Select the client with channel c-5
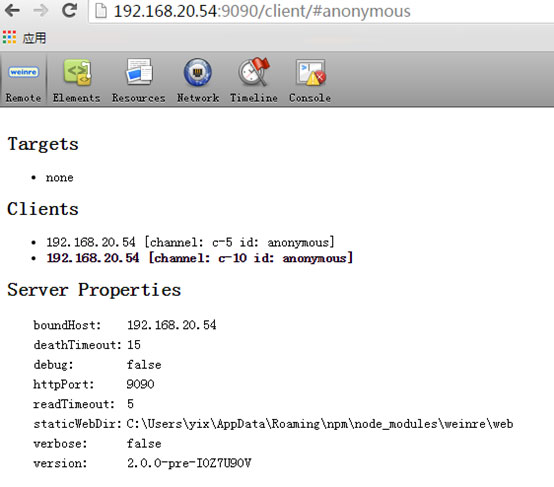554x487 pixels. coord(190,242)
